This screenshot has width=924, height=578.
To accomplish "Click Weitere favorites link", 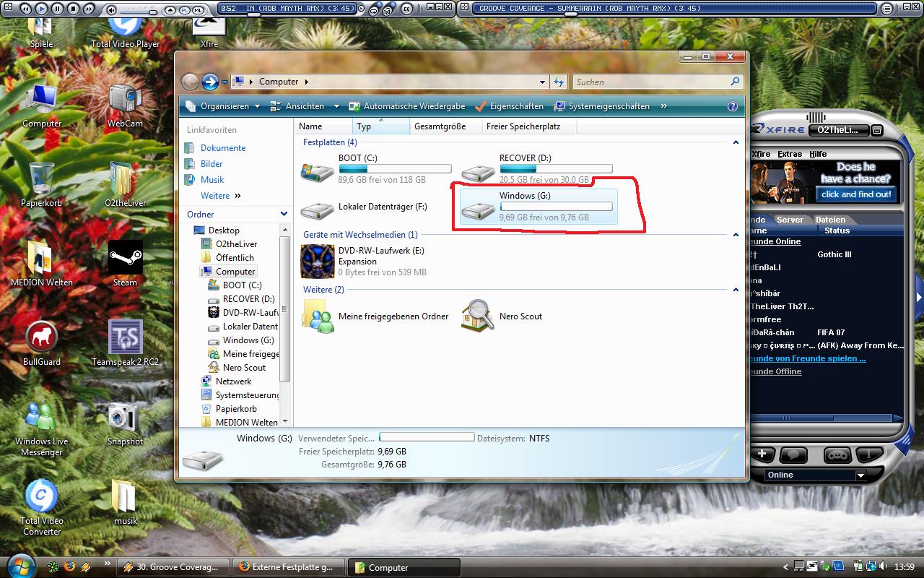I will click(x=220, y=196).
